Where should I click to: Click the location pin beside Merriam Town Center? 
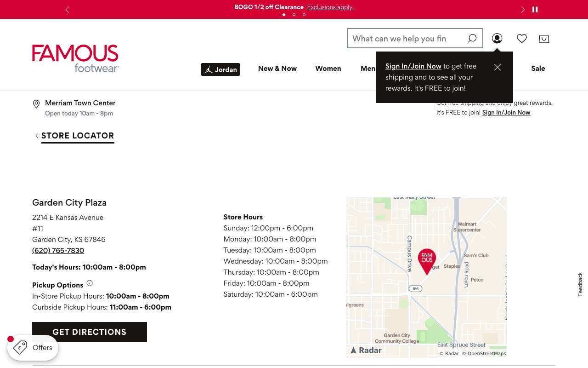(36, 104)
